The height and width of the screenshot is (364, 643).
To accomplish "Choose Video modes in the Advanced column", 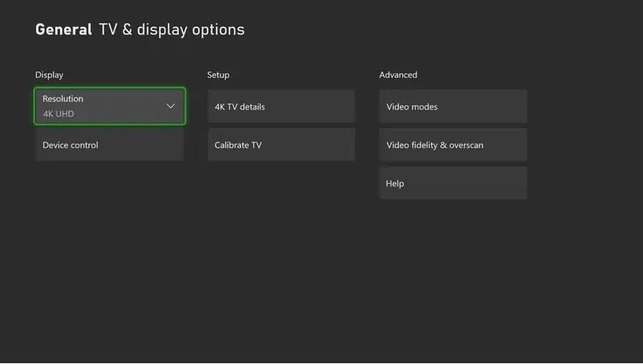I will 453,106.
